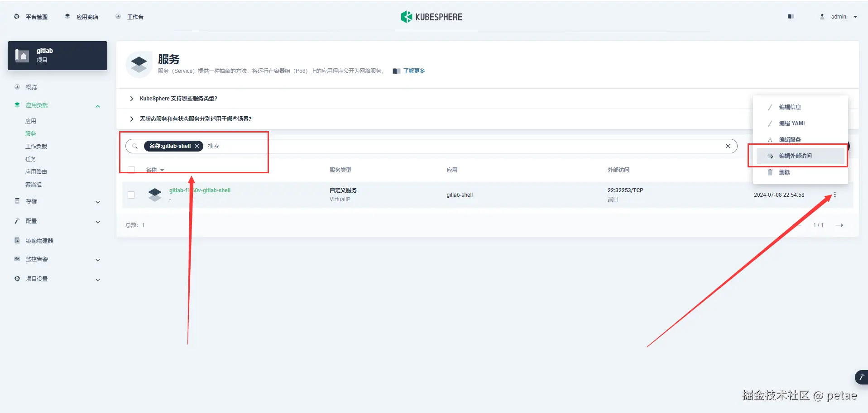Select 服务 in sidebar
The image size is (868, 413).
pos(31,133)
